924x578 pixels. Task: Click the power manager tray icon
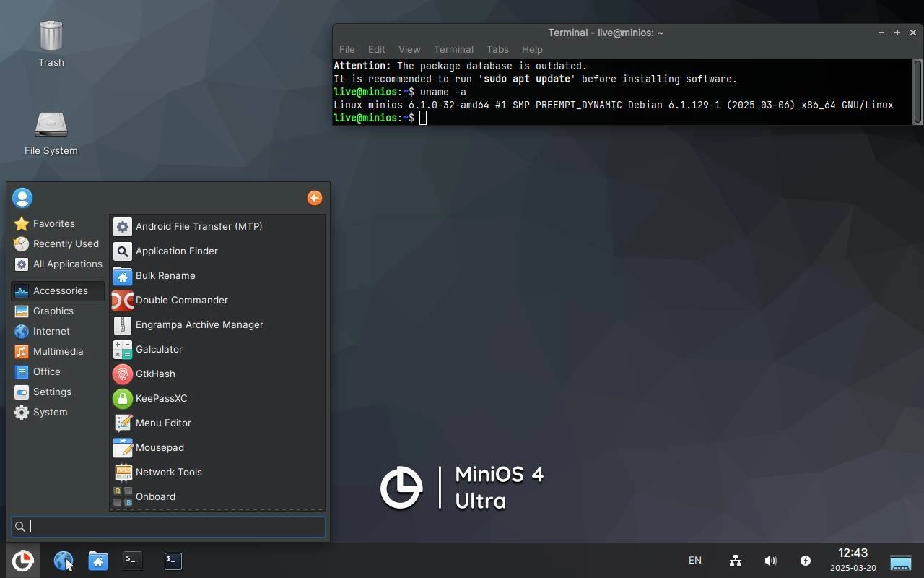[x=805, y=561]
